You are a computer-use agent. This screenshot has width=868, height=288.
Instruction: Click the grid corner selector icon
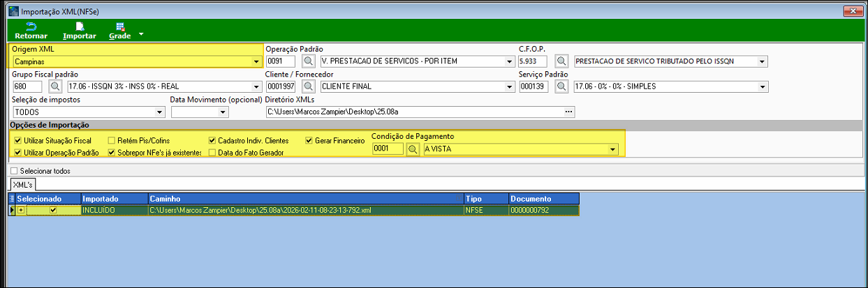tap(11, 199)
